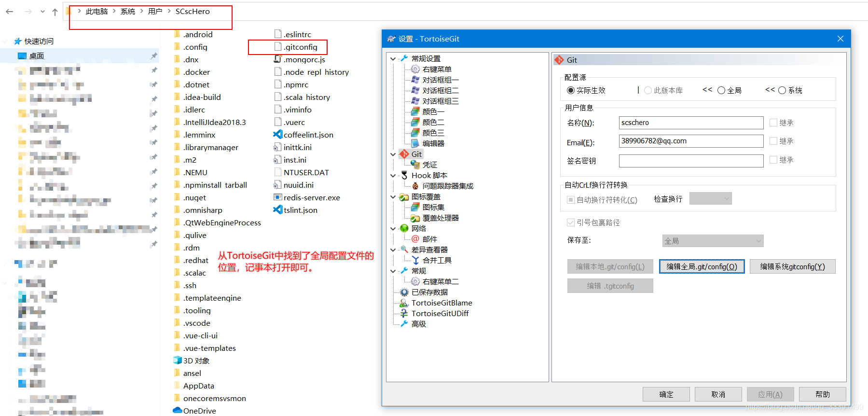Click the right-click menu gear icon in the tree
Viewport: 868px width, 416px height.
415,69
